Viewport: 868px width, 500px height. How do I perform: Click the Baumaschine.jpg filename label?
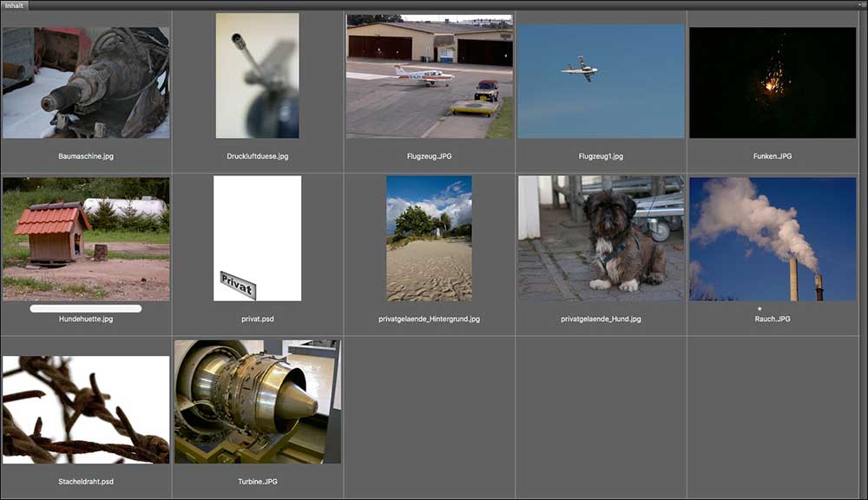(86, 156)
